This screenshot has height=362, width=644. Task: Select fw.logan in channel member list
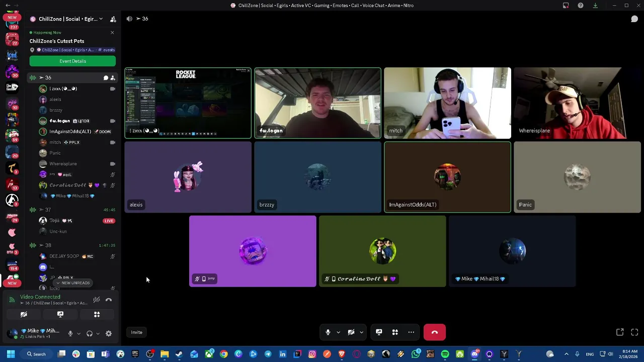tap(76, 121)
